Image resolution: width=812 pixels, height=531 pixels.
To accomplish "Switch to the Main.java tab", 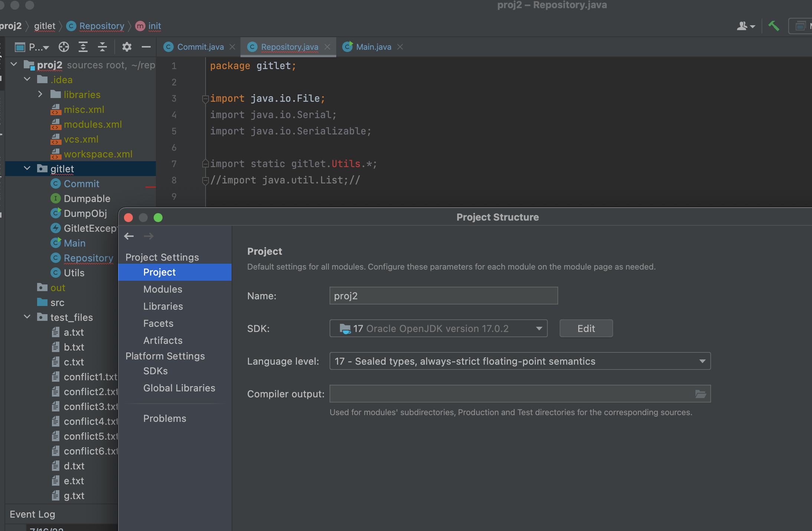I will [373, 47].
